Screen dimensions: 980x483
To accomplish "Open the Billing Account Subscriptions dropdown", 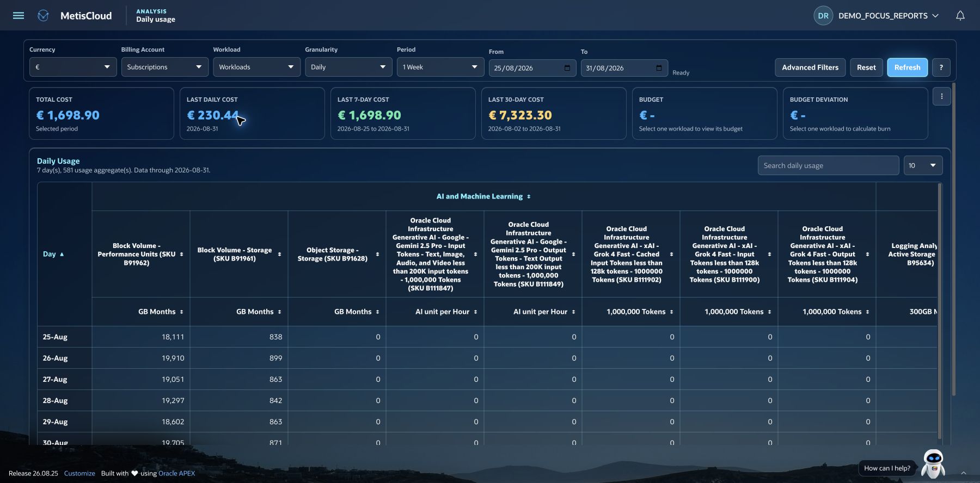I will click(165, 67).
